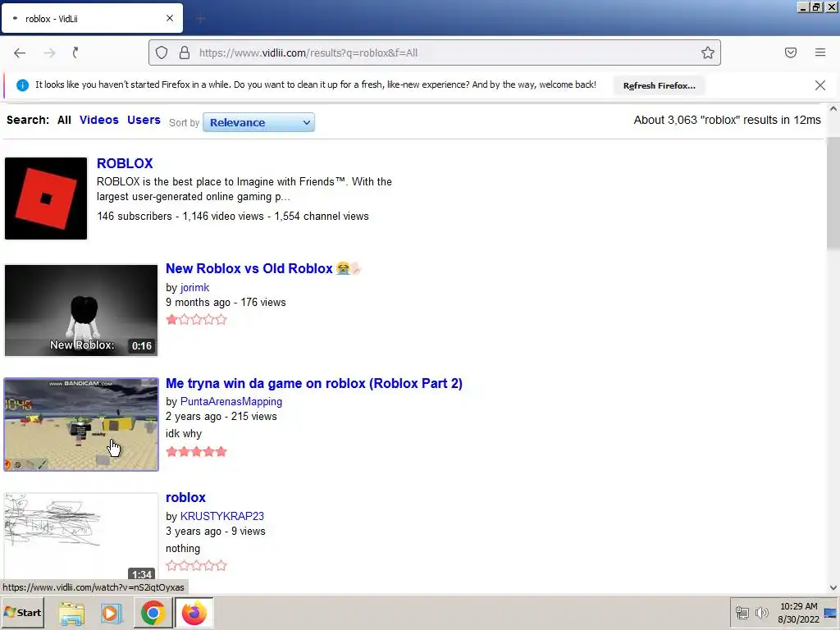This screenshot has width=840, height=630.
Task: Filter search results by All
Action: tap(64, 120)
